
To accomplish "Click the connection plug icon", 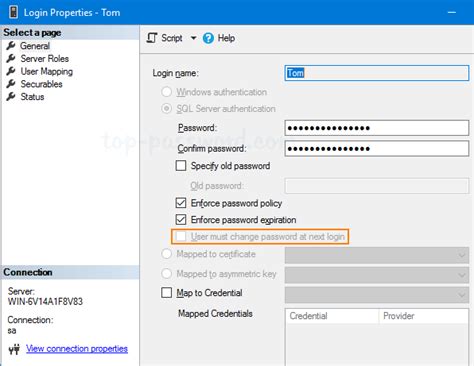I will (14, 349).
